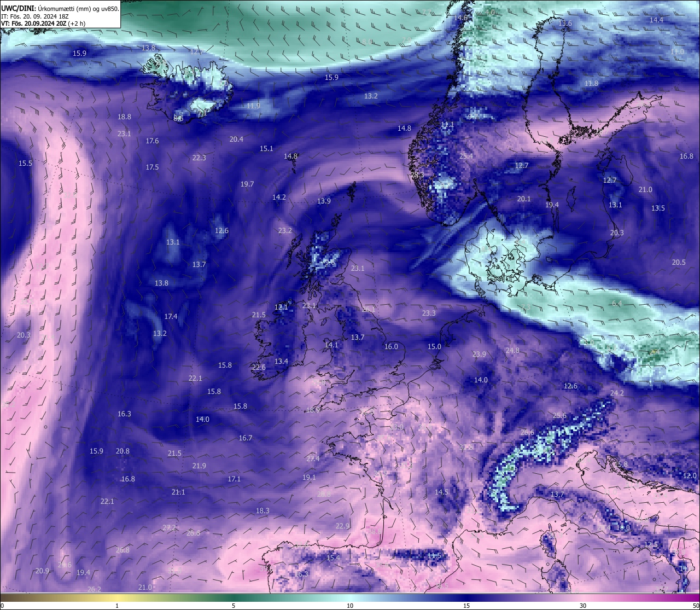Click the map value 13.9
The height and width of the screenshot is (610, 700).
(x=324, y=202)
